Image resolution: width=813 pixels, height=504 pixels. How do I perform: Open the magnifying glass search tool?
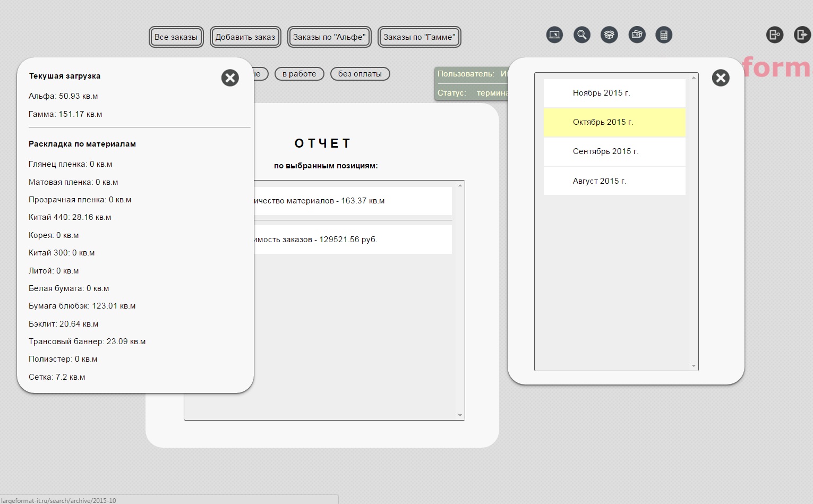tap(582, 35)
